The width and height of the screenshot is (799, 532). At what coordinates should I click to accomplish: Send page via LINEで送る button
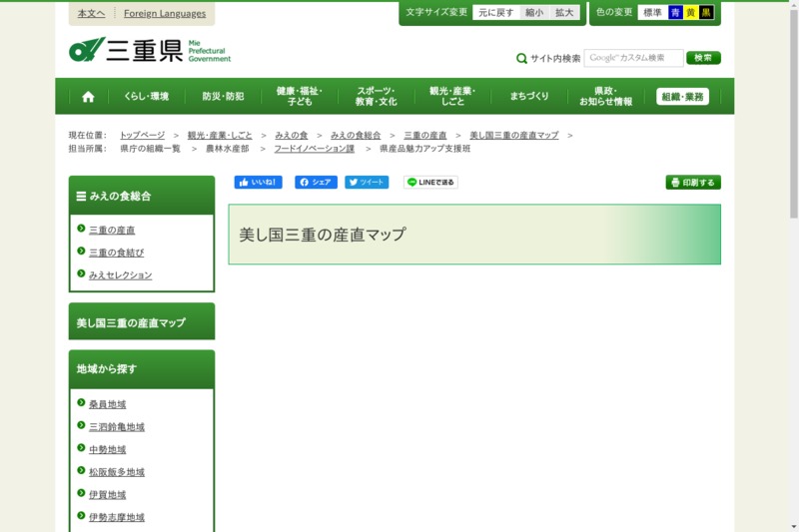(x=430, y=183)
